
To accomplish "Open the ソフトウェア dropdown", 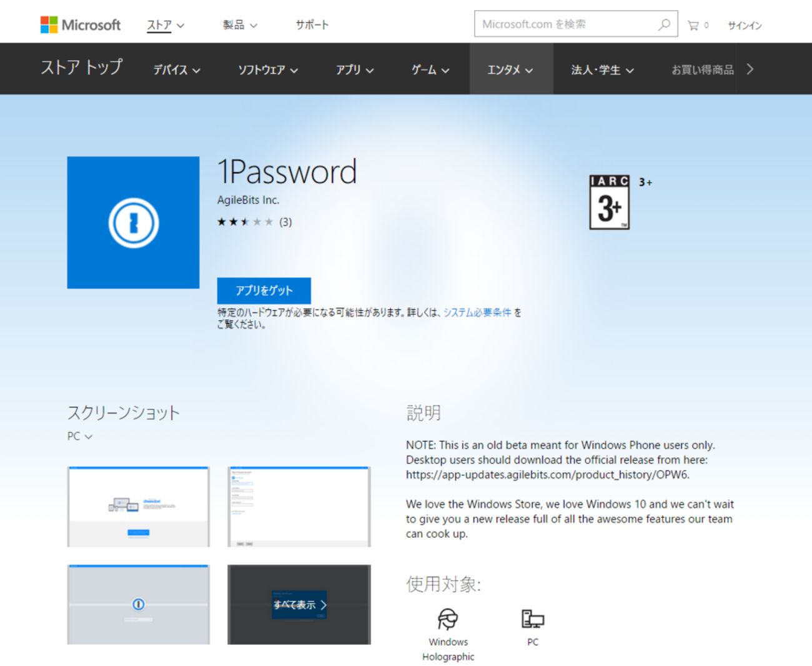I will pyautogui.click(x=268, y=70).
